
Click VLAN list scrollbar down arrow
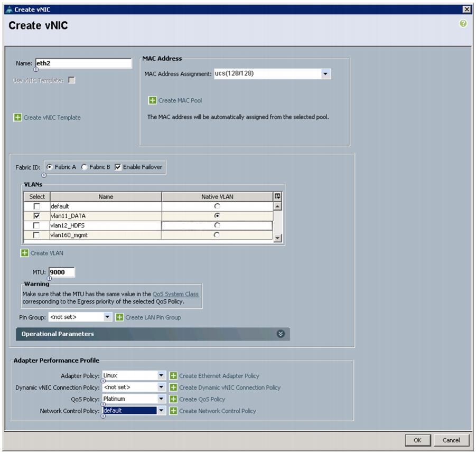[277, 238]
